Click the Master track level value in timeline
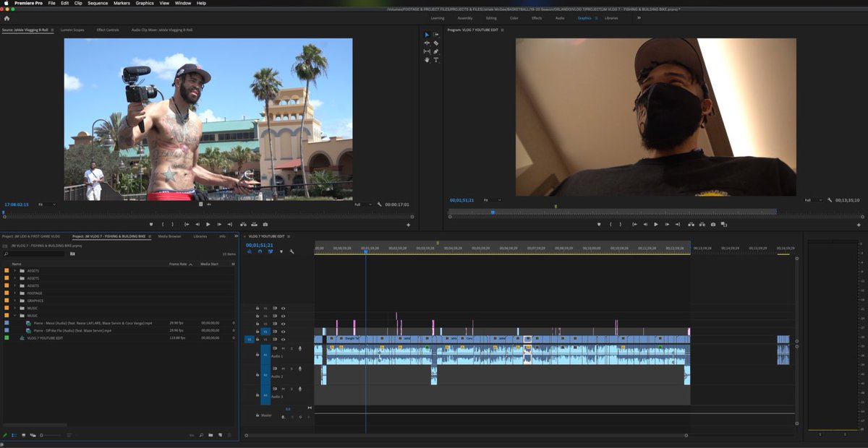 pos(287,408)
